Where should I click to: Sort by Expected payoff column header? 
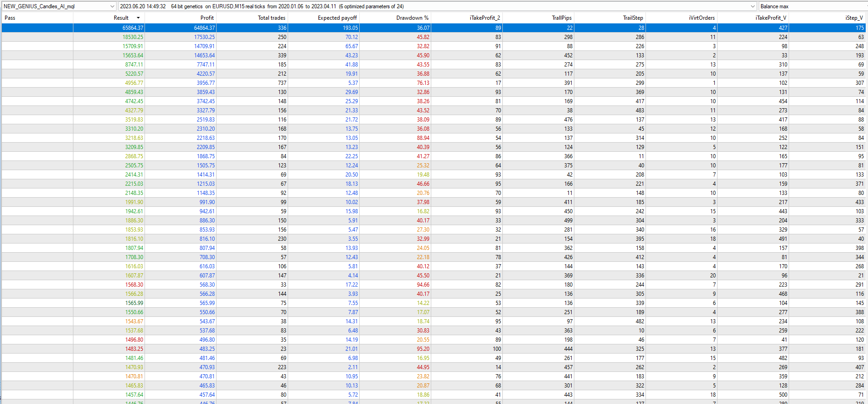pos(337,18)
